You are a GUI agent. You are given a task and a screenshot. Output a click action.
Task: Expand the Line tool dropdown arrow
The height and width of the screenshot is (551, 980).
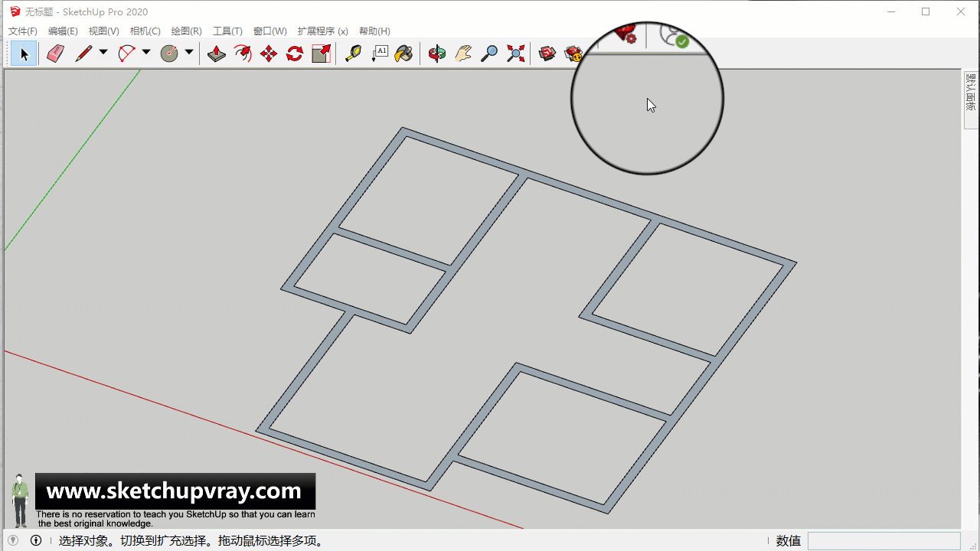pos(103,53)
